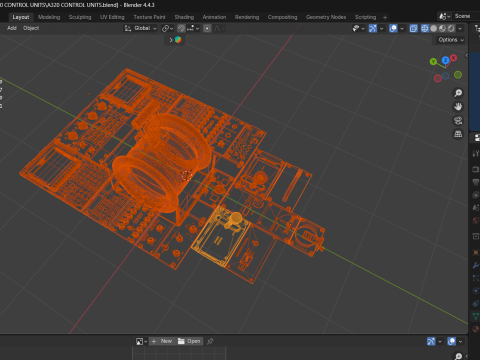This screenshot has height=360, width=480.
Task: Switch to the Geometry Nodes workspace tab
Action: [x=326, y=17]
